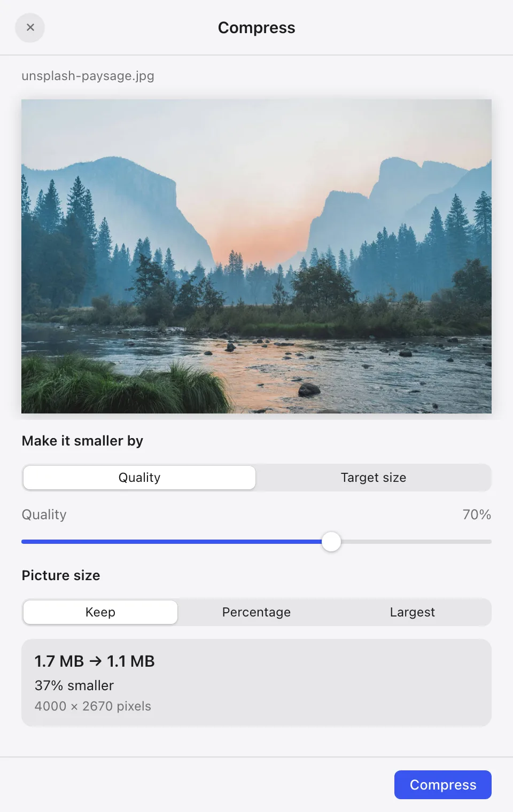Image resolution: width=513 pixels, height=812 pixels.
Task: Click the landscape photo preview
Action: tap(256, 256)
